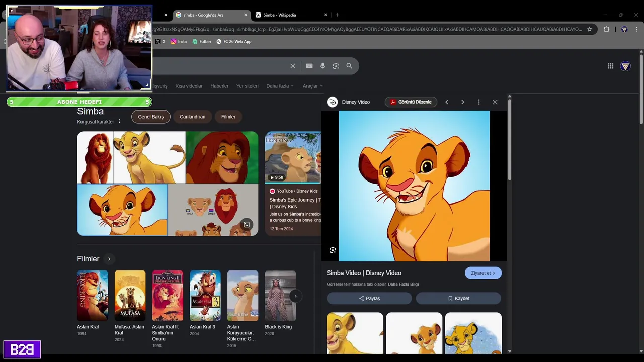The image size is (644, 362).
Task: Open Aslan Kral II: Simba'nın Onuru poster
Action: (x=168, y=296)
